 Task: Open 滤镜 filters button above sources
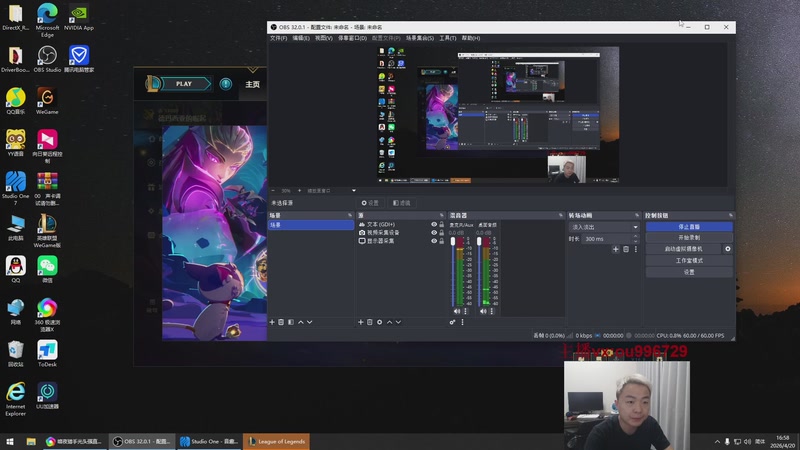(x=402, y=203)
